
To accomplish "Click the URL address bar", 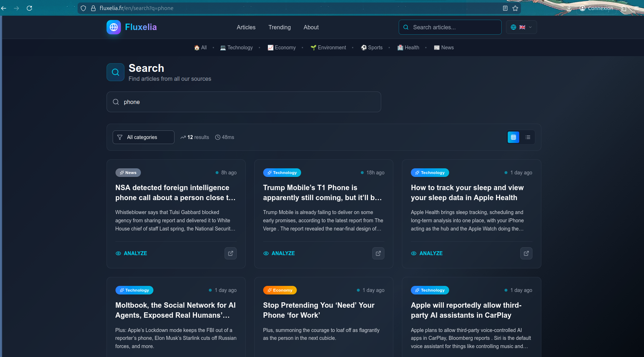I will (x=299, y=8).
